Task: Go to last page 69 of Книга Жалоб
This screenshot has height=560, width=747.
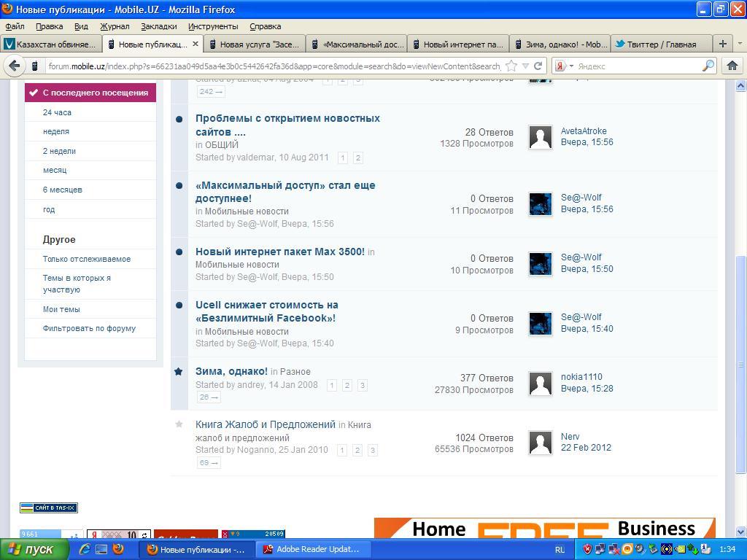Action: point(209,462)
